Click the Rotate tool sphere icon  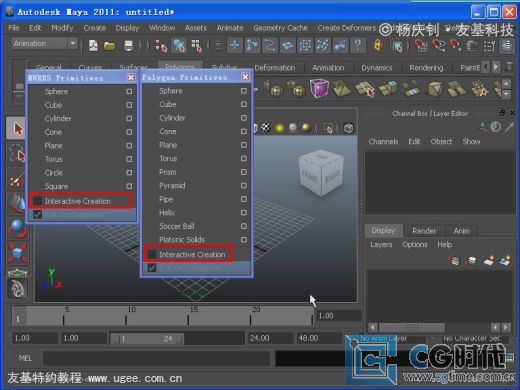(x=17, y=229)
